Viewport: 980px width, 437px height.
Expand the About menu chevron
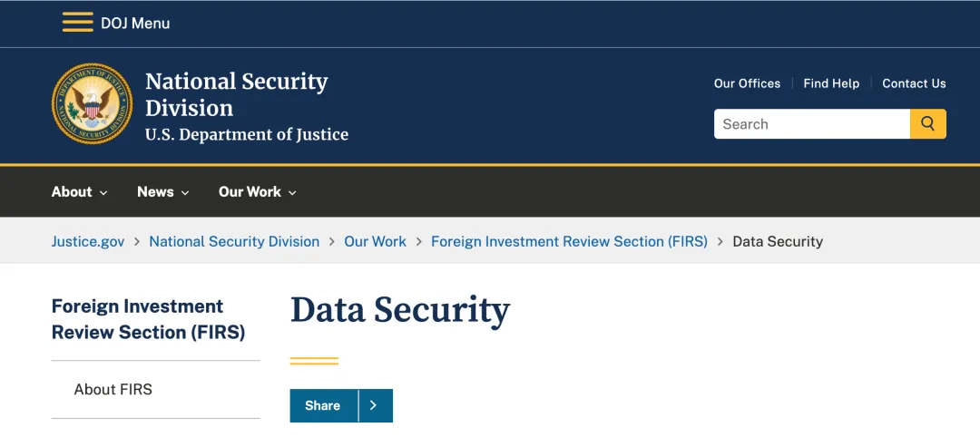pyautogui.click(x=103, y=193)
